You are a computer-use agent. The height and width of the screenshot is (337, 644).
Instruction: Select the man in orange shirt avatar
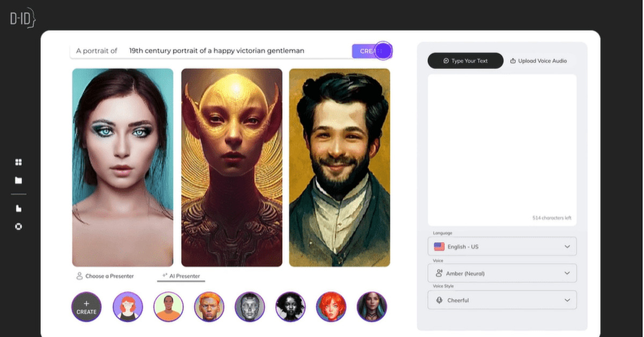(169, 307)
